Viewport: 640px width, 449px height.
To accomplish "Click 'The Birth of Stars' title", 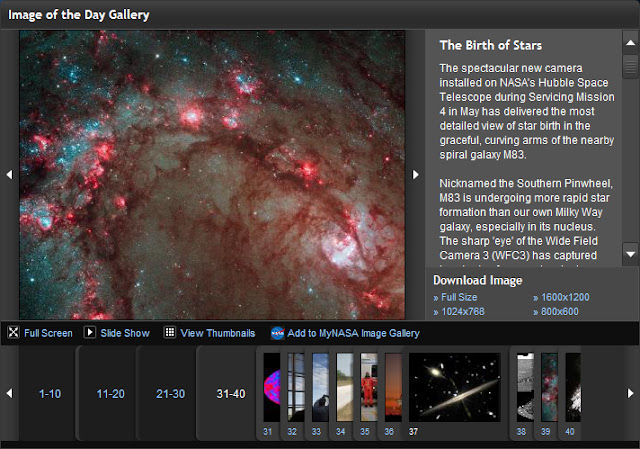I will [x=491, y=45].
